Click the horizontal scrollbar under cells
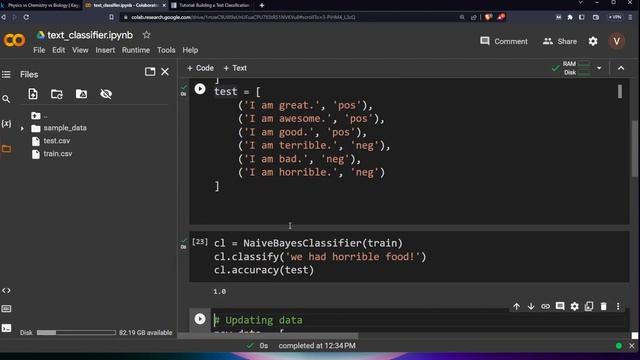Screen dimensions: 640x360 [x=268, y=336]
